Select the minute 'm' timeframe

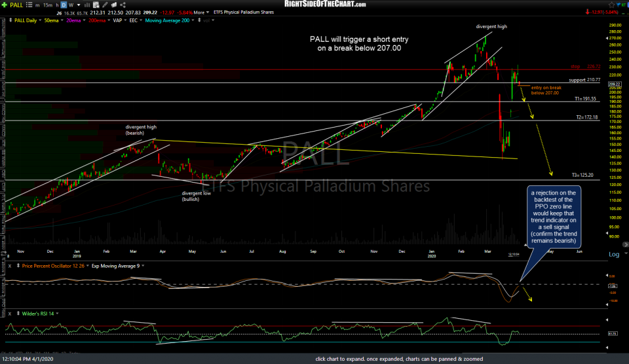coord(37,5)
